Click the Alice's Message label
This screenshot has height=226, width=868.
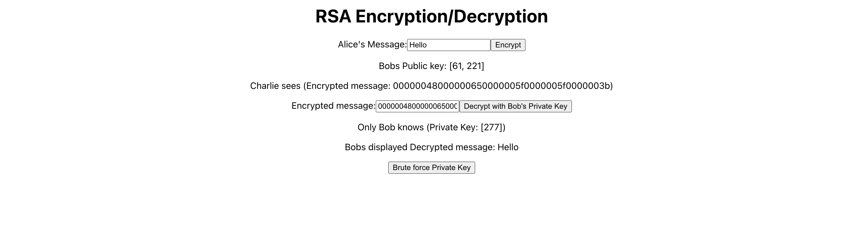pyautogui.click(x=371, y=44)
